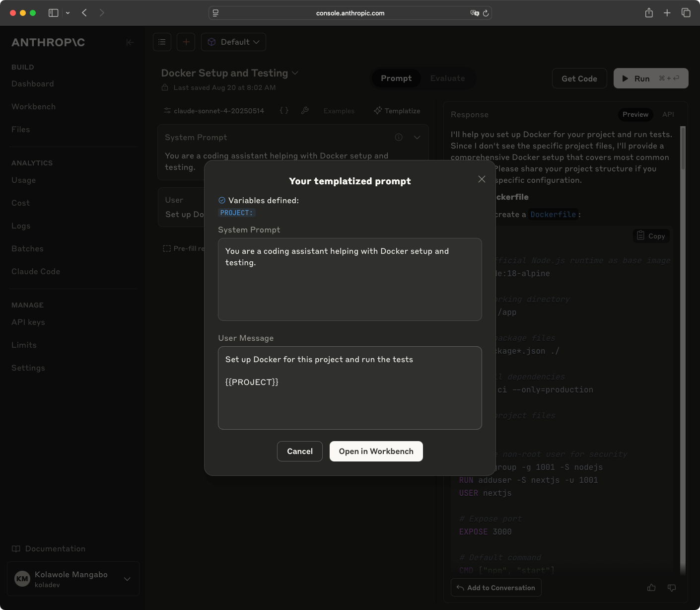700x610 pixels.
Task: Go to API keys under Manage
Action: click(x=28, y=322)
